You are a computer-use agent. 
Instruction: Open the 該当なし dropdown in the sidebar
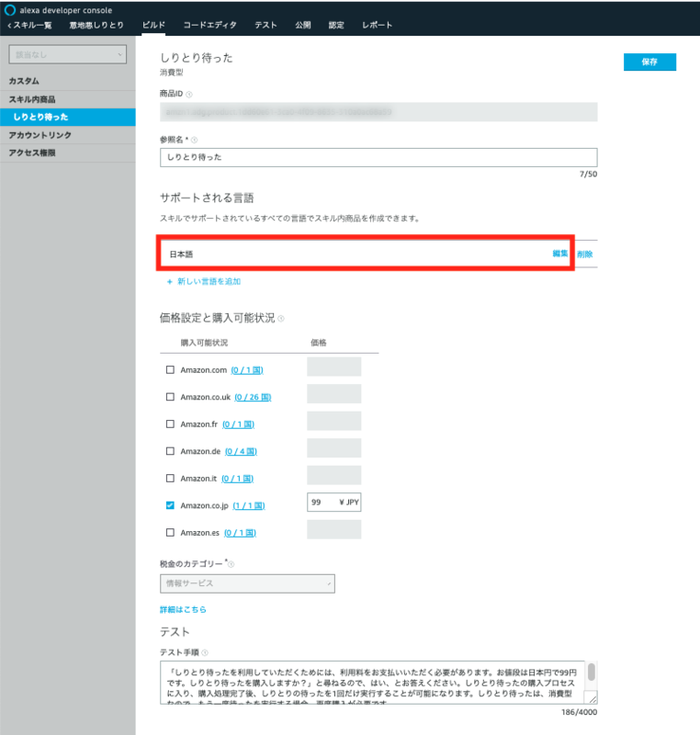coord(67,54)
